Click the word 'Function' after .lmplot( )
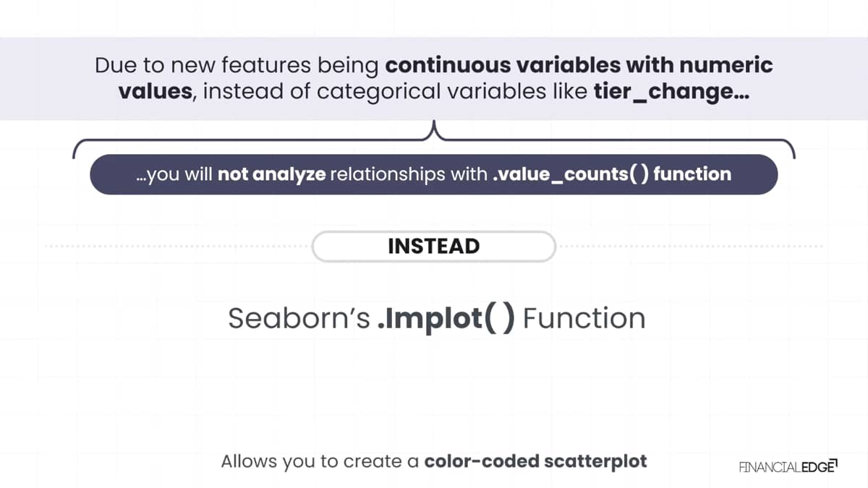 [x=584, y=319]
